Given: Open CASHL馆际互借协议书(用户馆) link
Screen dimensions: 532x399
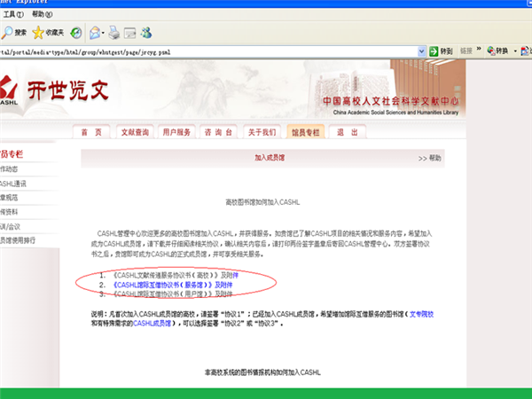Looking at the screenshot, I should pos(173,293).
